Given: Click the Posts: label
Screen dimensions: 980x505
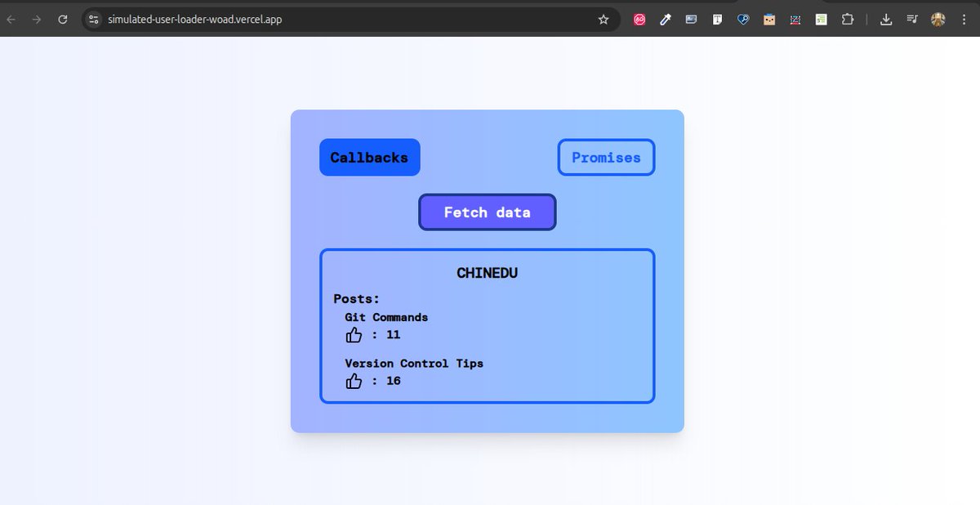Looking at the screenshot, I should click(x=357, y=299).
